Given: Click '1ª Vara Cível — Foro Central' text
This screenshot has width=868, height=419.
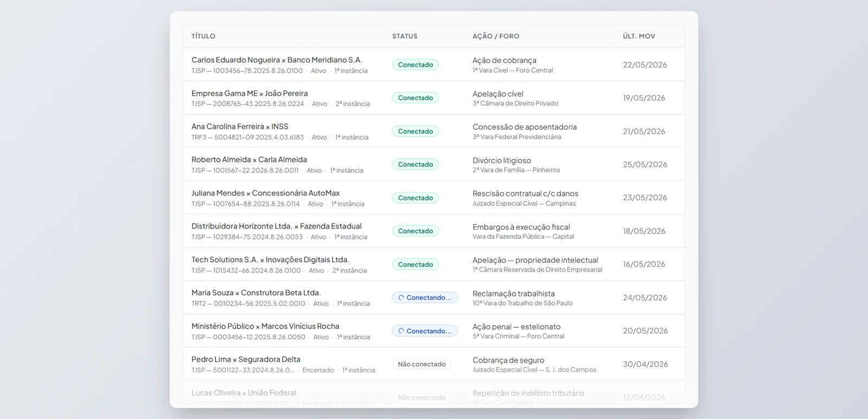Looking at the screenshot, I should [513, 71].
